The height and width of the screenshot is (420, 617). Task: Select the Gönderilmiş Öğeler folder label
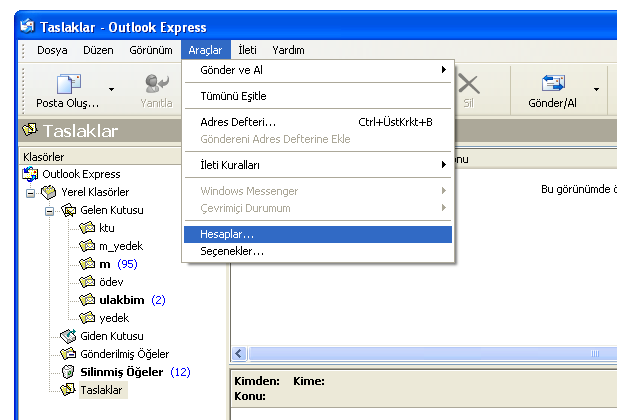[x=125, y=354]
